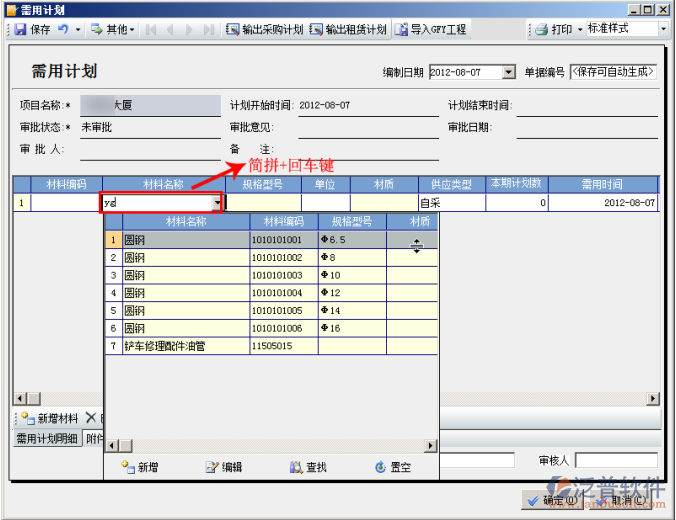Click the 审批意见 field
The height and width of the screenshot is (520, 676).
(369, 128)
